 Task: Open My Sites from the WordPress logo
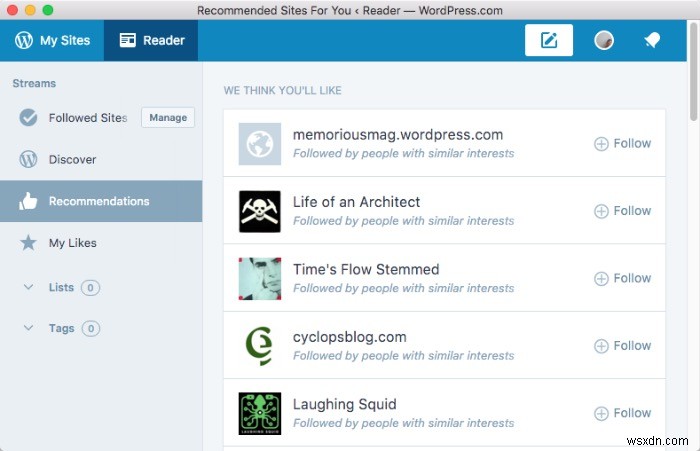coord(24,40)
